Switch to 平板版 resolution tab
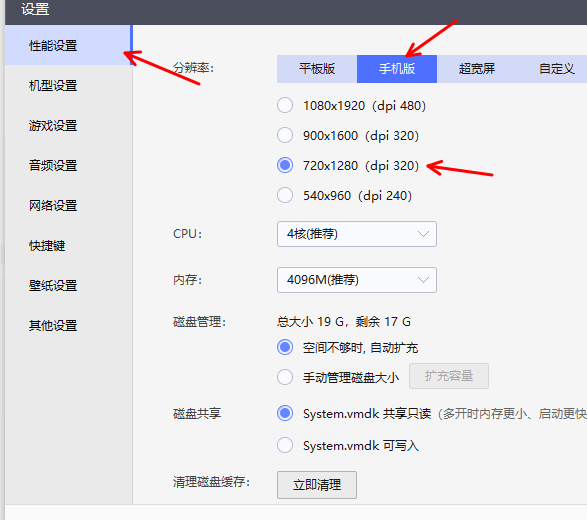The image size is (587, 520). point(317,69)
